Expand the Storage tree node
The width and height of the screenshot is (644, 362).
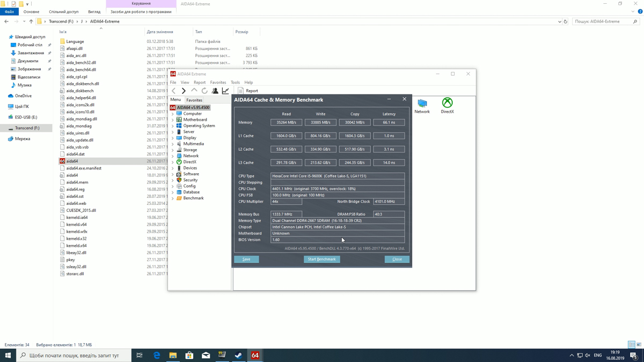(x=173, y=150)
